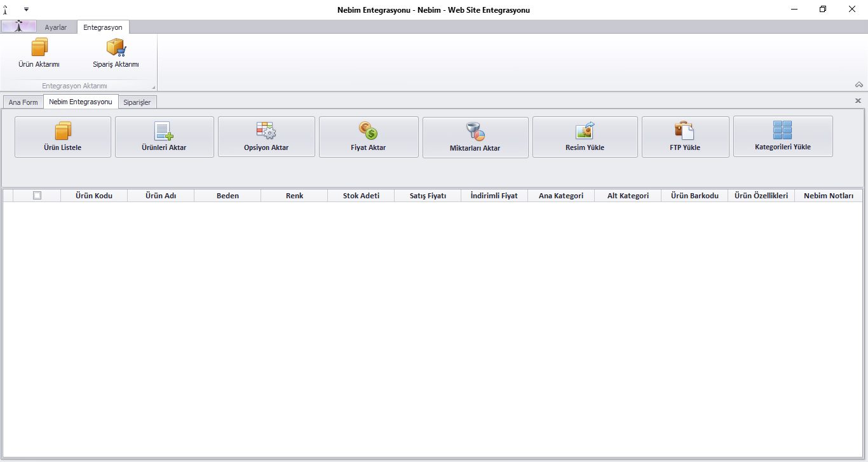
Task: Collapse the ribbon with the chevron
Action: click(859, 85)
